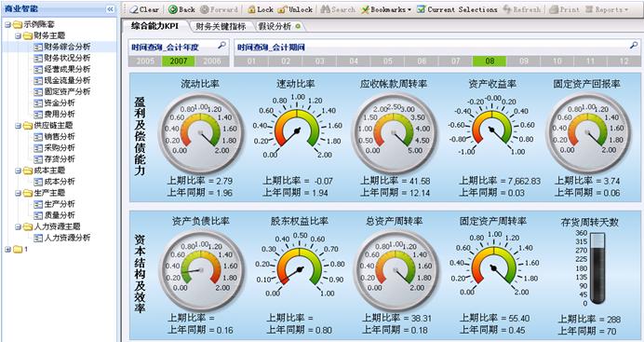Click the Clear selections toolbar icon

pyautogui.click(x=134, y=9)
